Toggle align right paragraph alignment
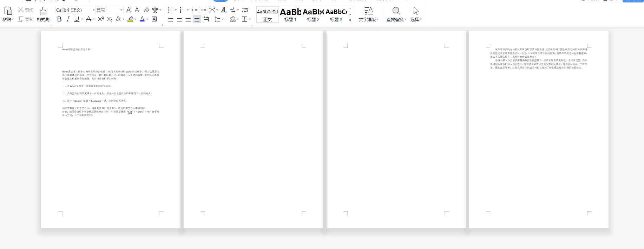Viewport: 644px width, 249px height. click(x=188, y=19)
